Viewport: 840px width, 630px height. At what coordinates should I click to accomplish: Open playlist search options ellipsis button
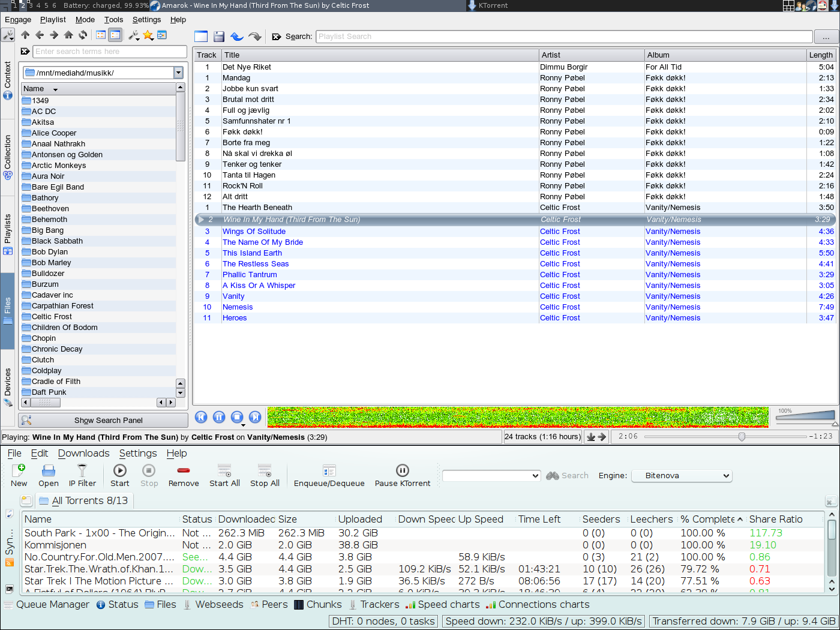[x=826, y=37]
